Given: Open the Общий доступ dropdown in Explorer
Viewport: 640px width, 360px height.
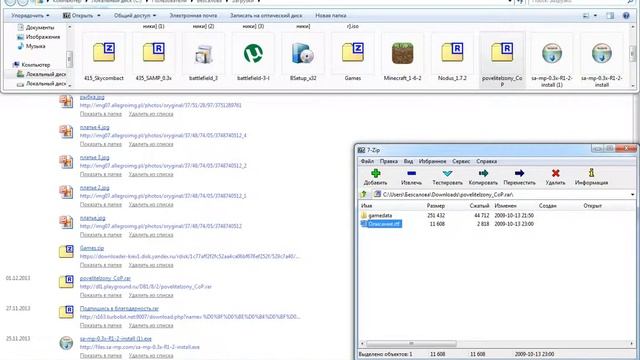Looking at the screenshot, I should coord(135,16).
